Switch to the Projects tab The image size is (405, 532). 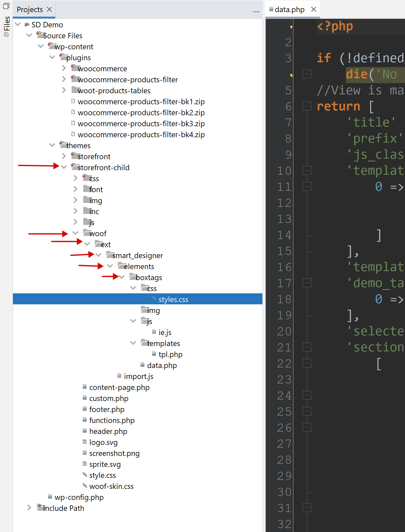click(x=30, y=10)
